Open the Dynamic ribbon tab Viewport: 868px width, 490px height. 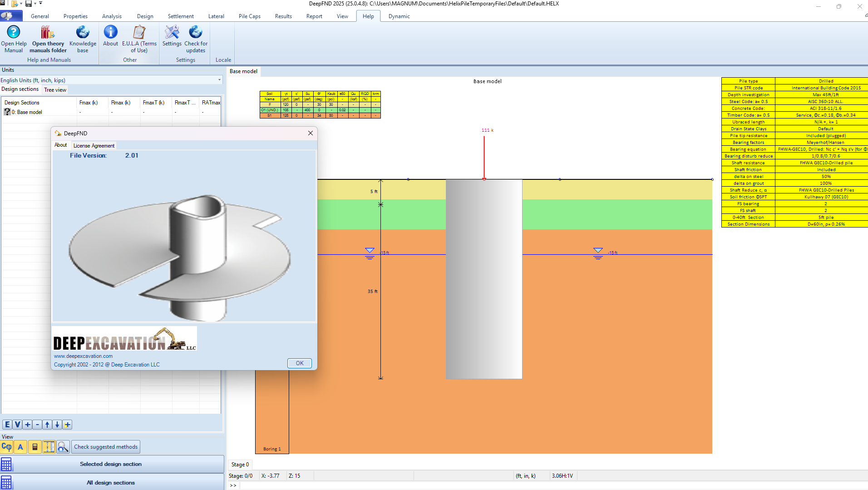point(399,16)
